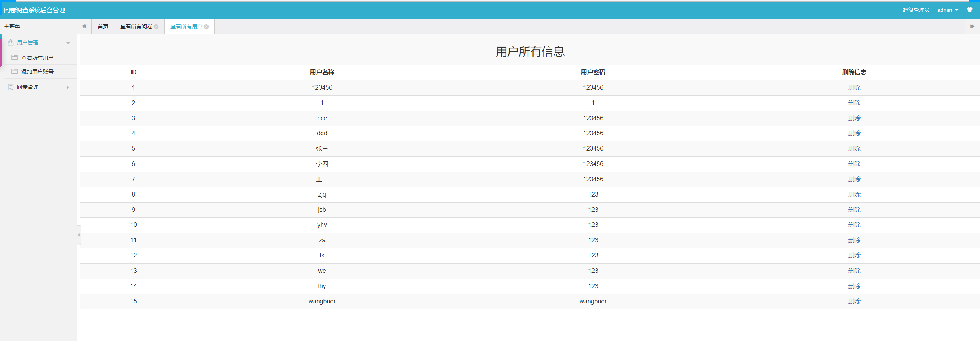Delete user ls
This screenshot has width=980, height=341.
[x=854, y=255]
